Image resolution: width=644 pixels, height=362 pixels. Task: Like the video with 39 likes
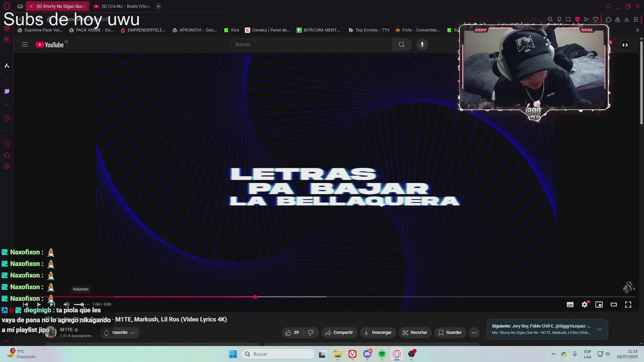tap(292, 332)
